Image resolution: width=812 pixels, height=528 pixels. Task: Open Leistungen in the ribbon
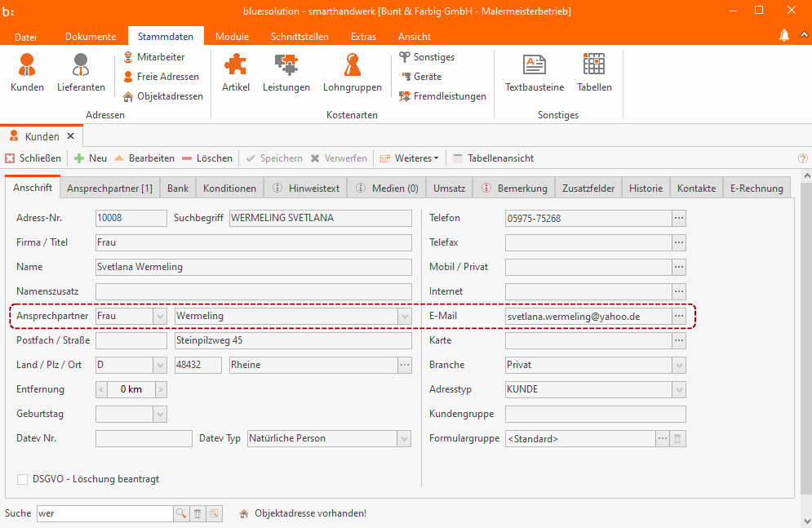pyautogui.click(x=286, y=73)
